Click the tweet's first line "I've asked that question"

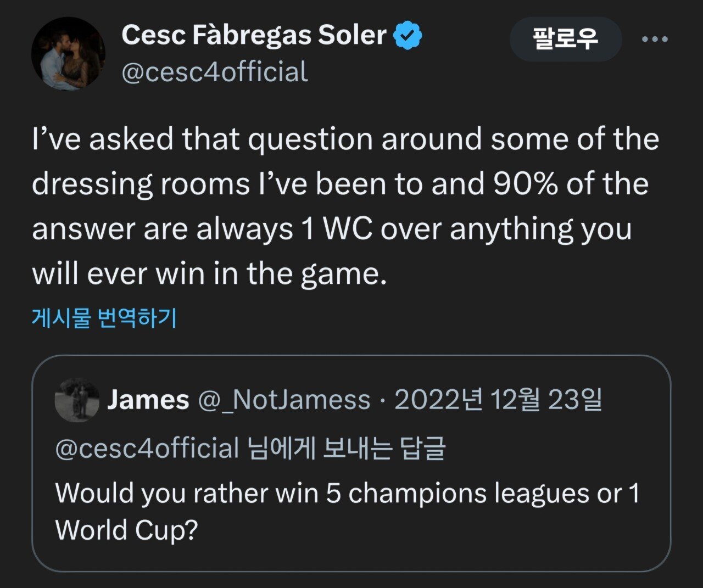[206, 138]
